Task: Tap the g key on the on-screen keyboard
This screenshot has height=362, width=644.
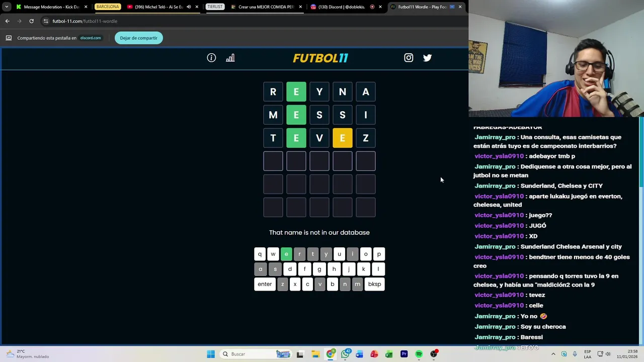Action: (x=319, y=269)
